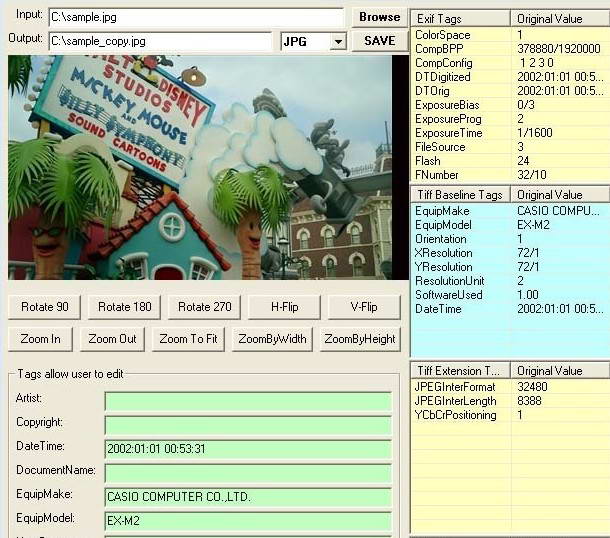Click the Tiff Extension T... column header
Viewport: 610px width, 538px height.
click(x=461, y=371)
